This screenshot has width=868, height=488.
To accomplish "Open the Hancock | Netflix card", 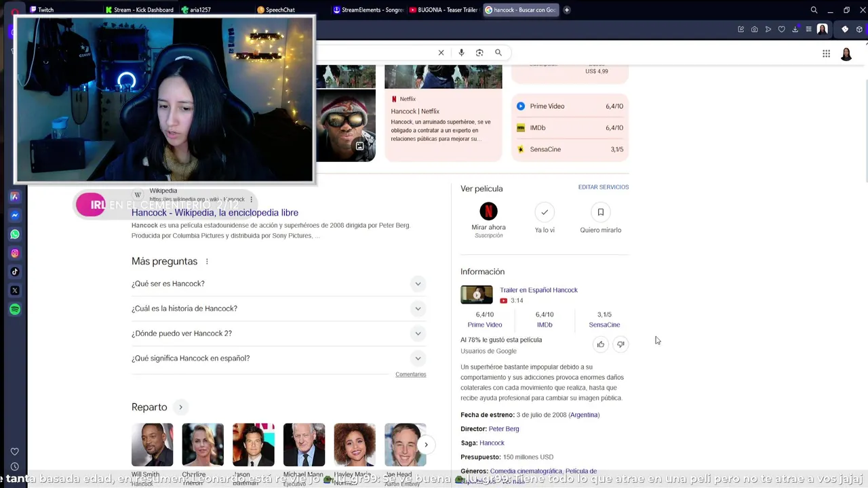I will 443,114.
